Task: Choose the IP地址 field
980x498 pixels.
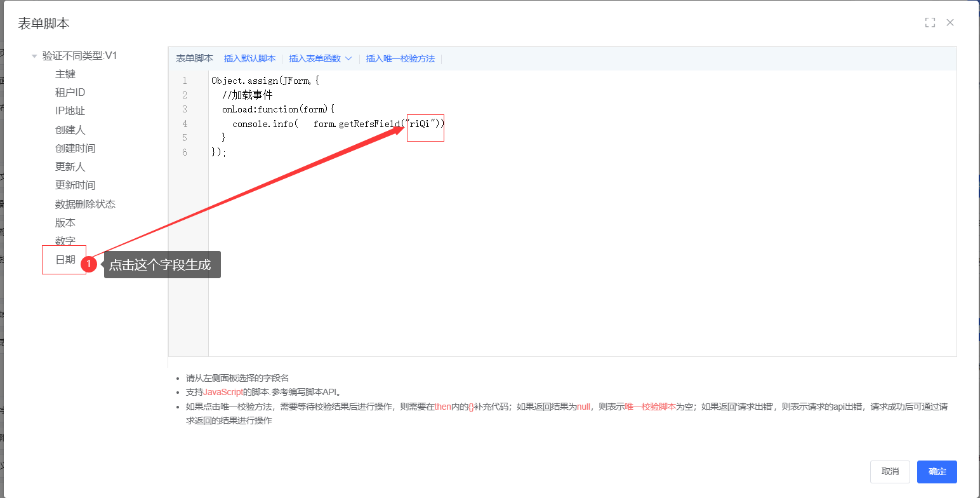Action: coord(70,111)
